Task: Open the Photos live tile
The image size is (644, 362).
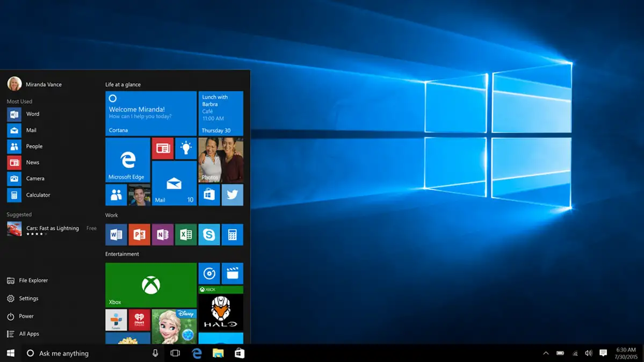Action: point(221,160)
